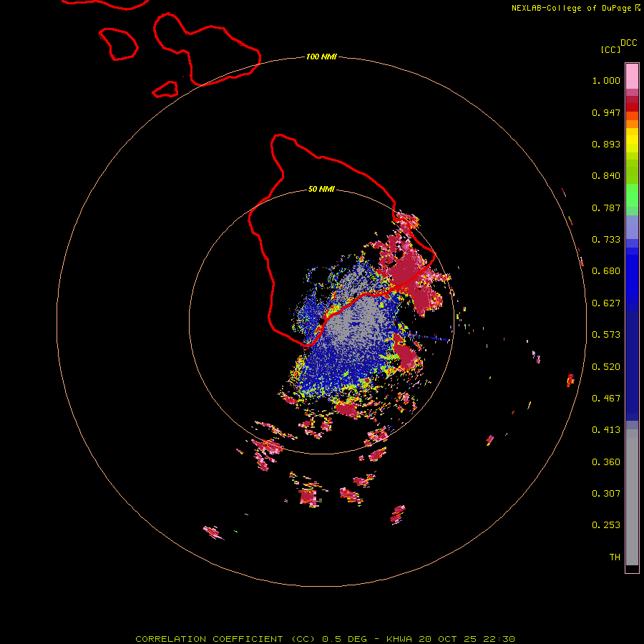Click the 0.307 legend value
Screen dimensions: 644x644
[x=606, y=494]
